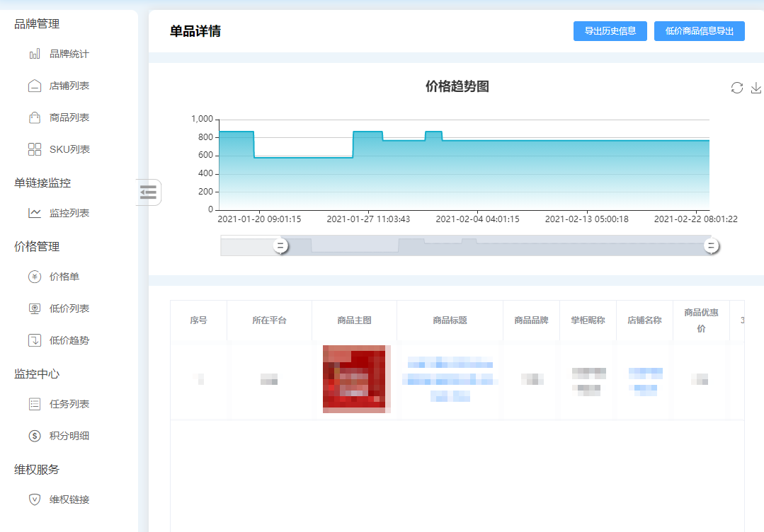Click the 低价商品信息导出 button
The image size is (764, 532).
pos(699,31)
